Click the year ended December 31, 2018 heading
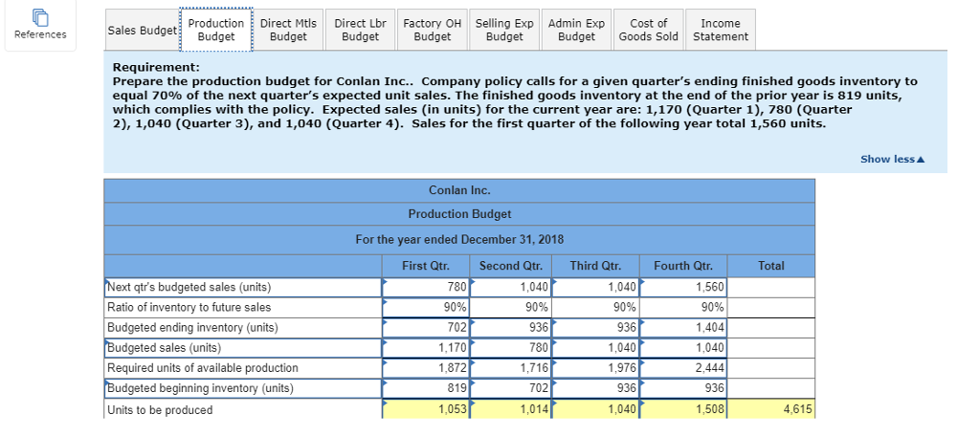The width and height of the screenshot is (980, 436). click(x=459, y=239)
